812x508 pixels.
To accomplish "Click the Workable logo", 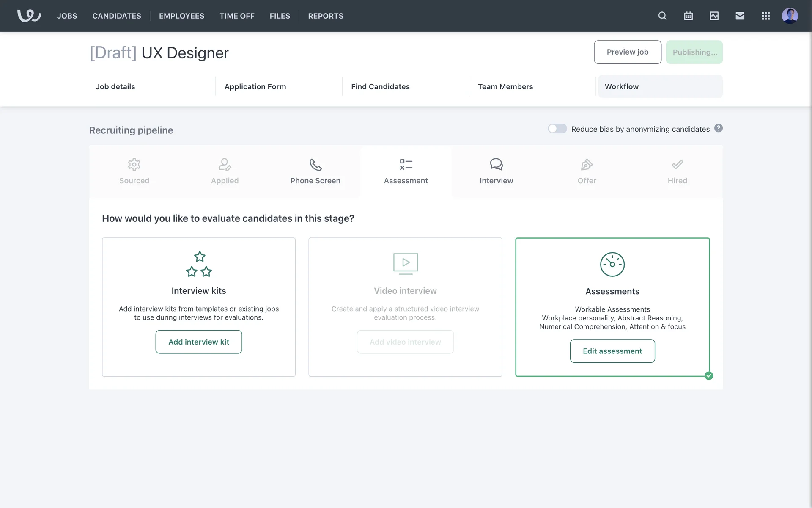I will click(x=29, y=16).
